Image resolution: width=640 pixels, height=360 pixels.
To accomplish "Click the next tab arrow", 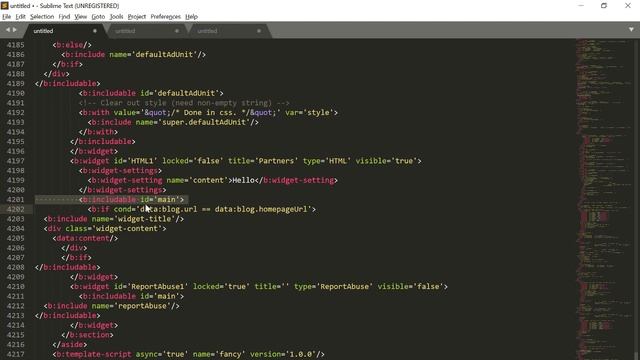I will 15,30.
